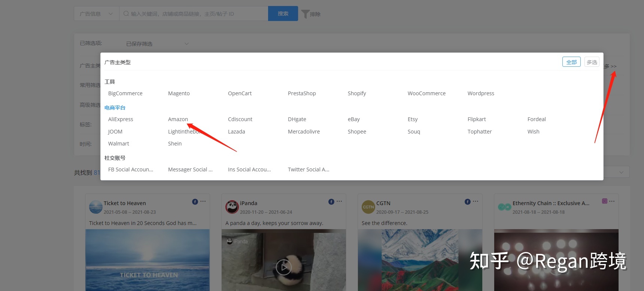Open the 广告信息 search type dropdown

coord(96,14)
